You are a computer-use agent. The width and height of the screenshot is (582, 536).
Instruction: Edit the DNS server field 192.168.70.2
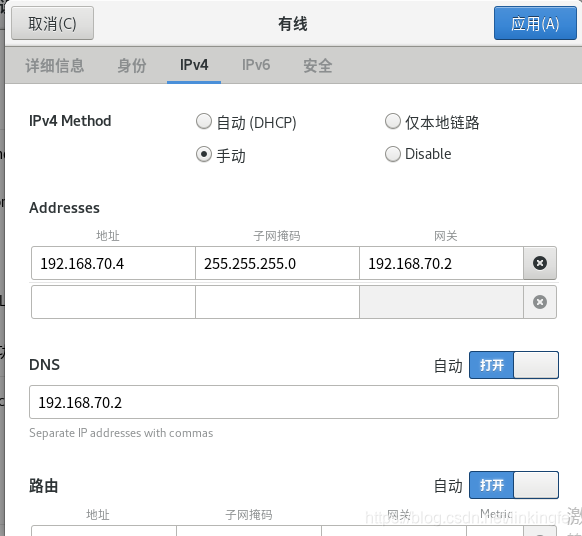tap(294, 402)
